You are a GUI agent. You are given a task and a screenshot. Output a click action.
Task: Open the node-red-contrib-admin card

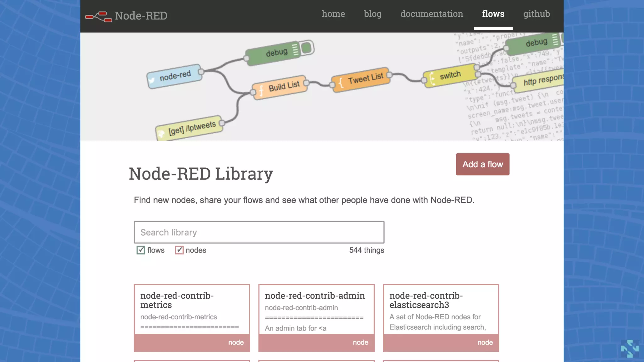tap(316, 318)
